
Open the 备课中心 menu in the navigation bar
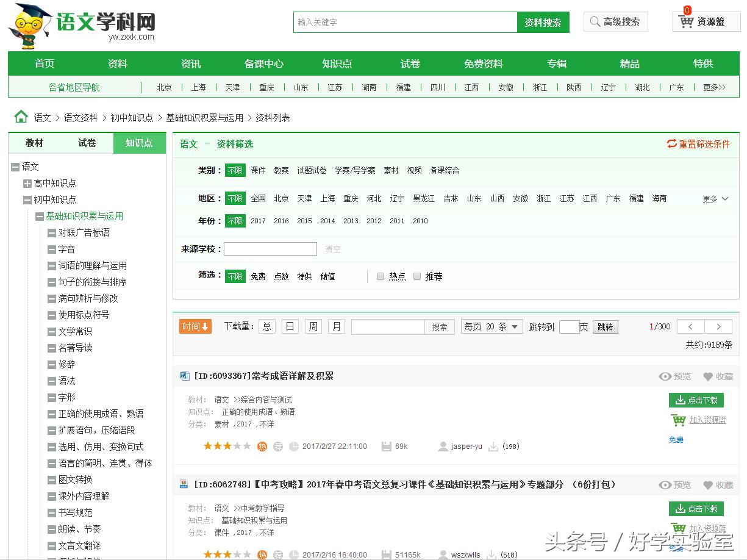pyautogui.click(x=263, y=63)
